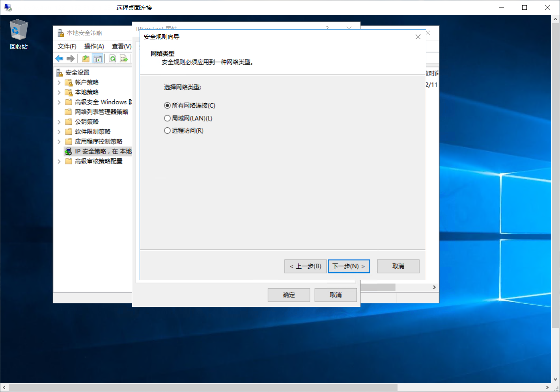This screenshot has height=392, width=560.
Task: Click the Refresh toolbar icon
Action: point(113,59)
